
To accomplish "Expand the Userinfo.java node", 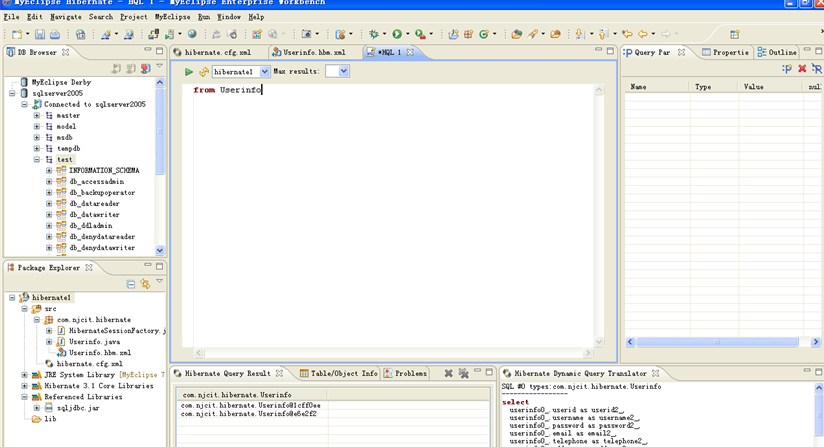I will pos(49,342).
